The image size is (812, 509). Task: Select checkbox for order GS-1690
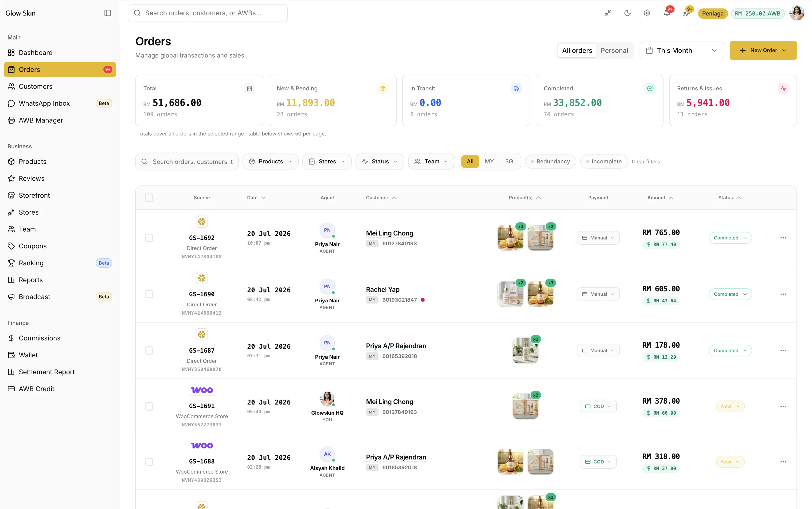tap(149, 294)
